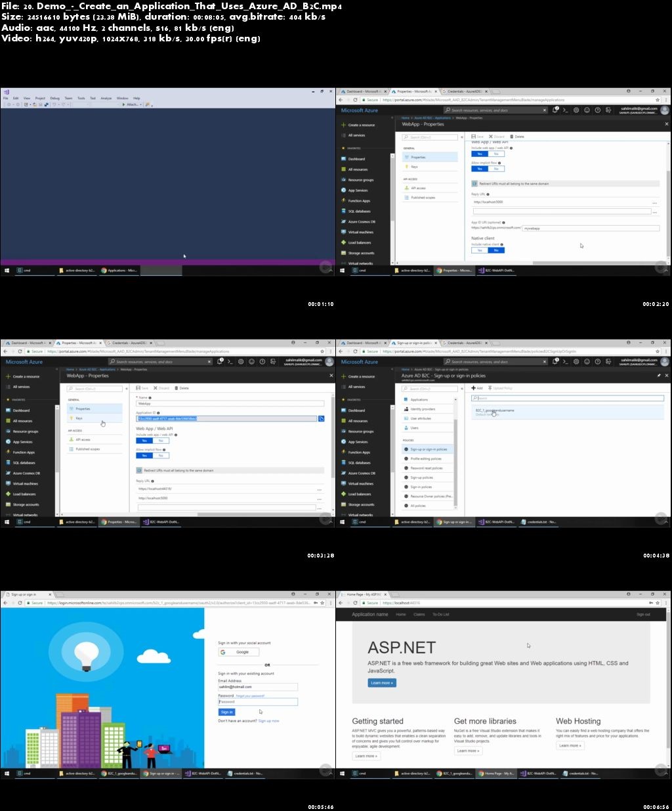Click Windows Start button in 00:01:10 frame

(x=7, y=270)
